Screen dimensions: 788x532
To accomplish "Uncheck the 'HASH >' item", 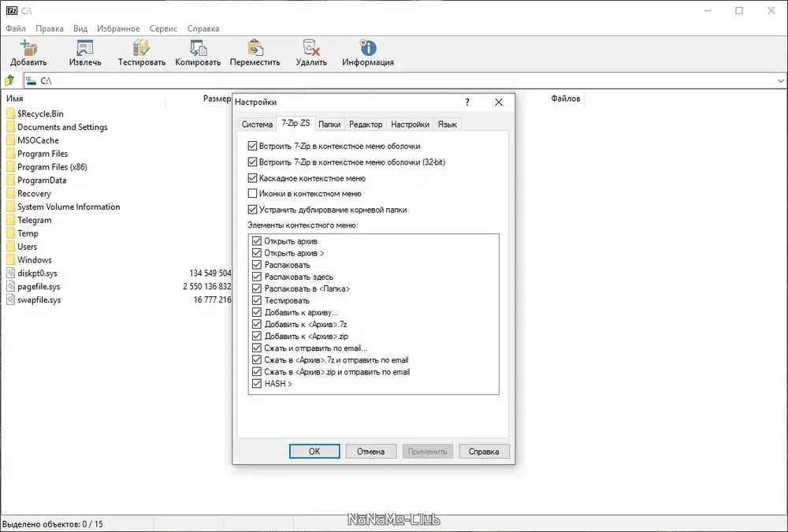I will coord(257,384).
